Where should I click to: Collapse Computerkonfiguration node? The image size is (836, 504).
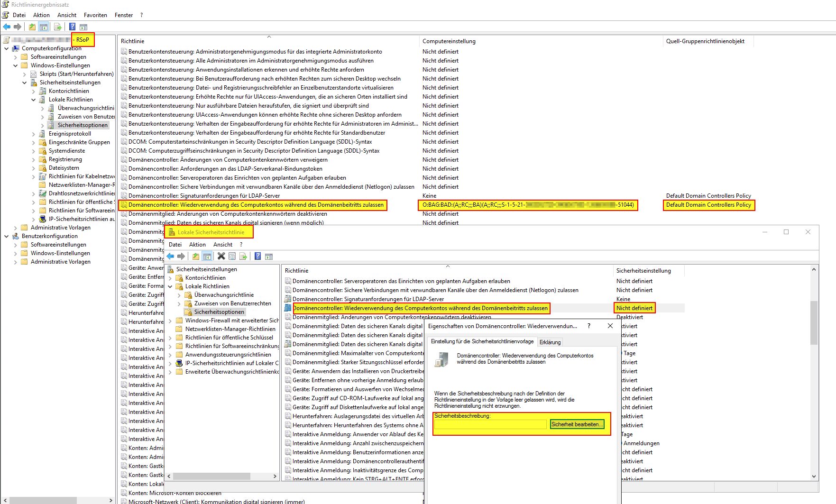click(x=6, y=48)
